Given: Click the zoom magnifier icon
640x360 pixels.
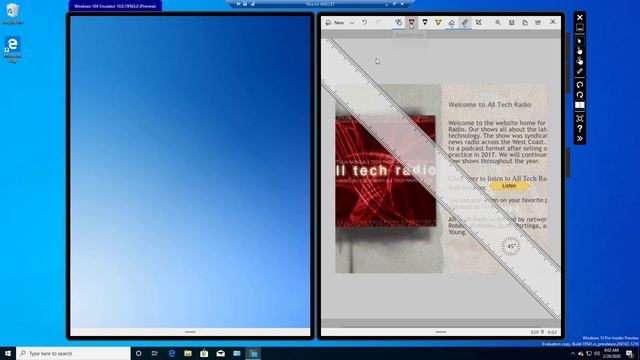Looking at the screenshot, I should [x=498, y=22].
